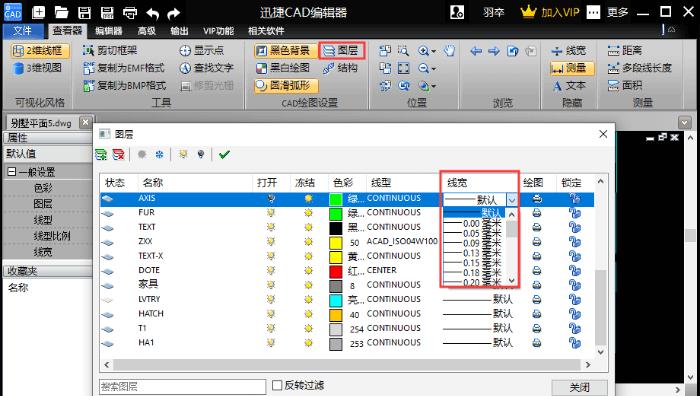This screenshot has height=396, width=700.
Task: Click the 显示点 show points tool
Action: tap(202, 50)
